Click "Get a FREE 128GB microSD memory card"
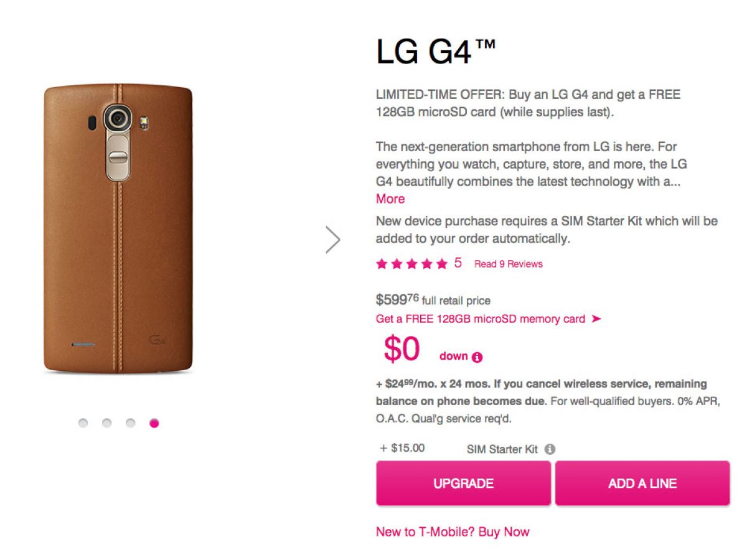The width and height of the screenshot is (747, 560). (x=481, y=319)
